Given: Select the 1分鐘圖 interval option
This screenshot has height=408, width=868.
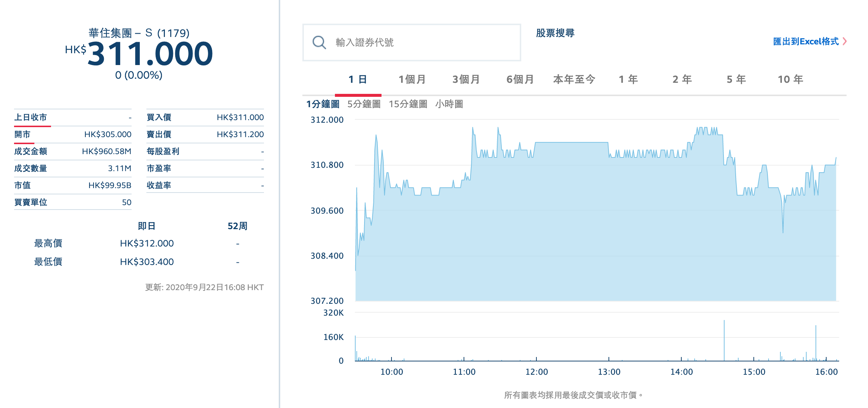Looking at the screenshot, I should [323, 104].
